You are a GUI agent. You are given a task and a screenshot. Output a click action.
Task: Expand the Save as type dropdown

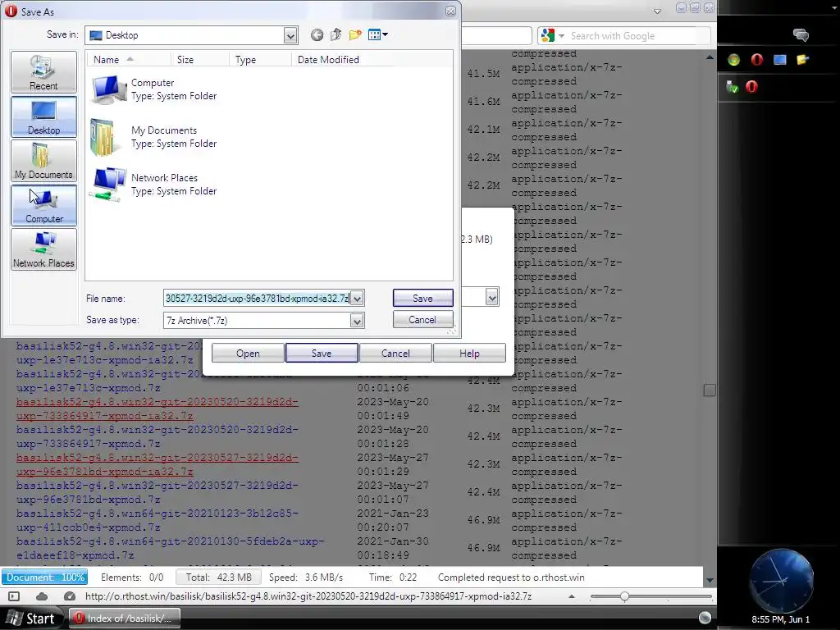[358, 321]
